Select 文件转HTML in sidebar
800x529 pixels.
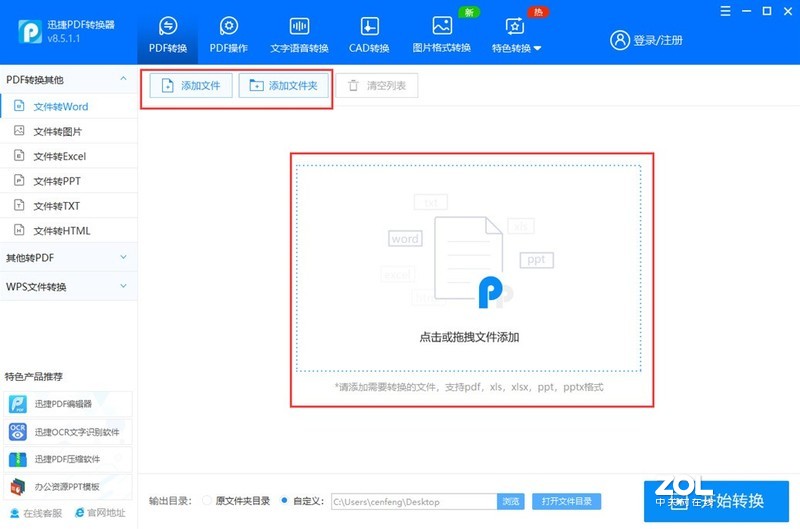69,231
